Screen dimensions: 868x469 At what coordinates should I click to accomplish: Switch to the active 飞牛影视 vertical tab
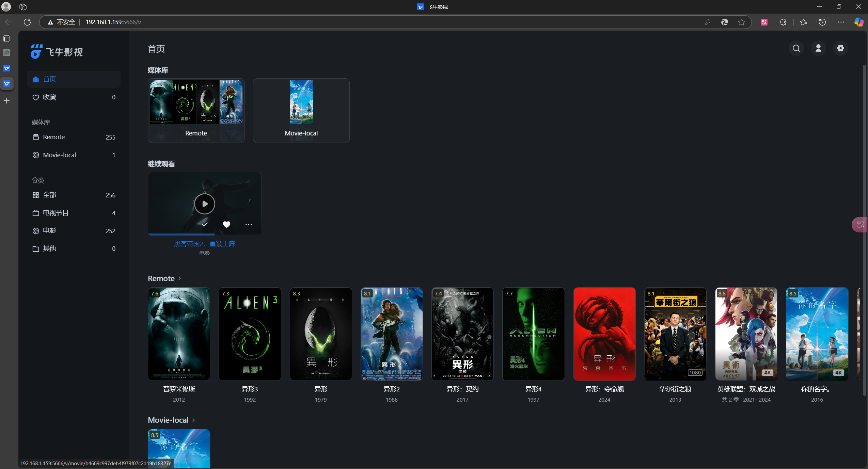(6, 83)
